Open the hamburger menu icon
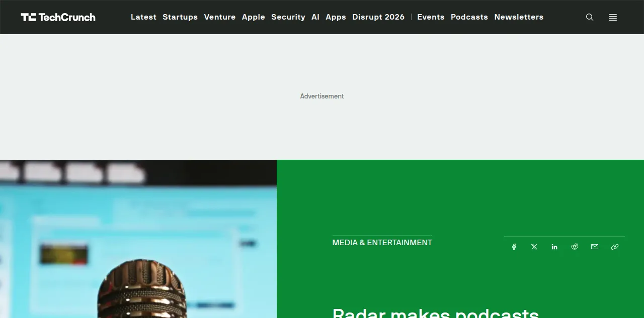 pyautogui.click(x=613, y=17)
